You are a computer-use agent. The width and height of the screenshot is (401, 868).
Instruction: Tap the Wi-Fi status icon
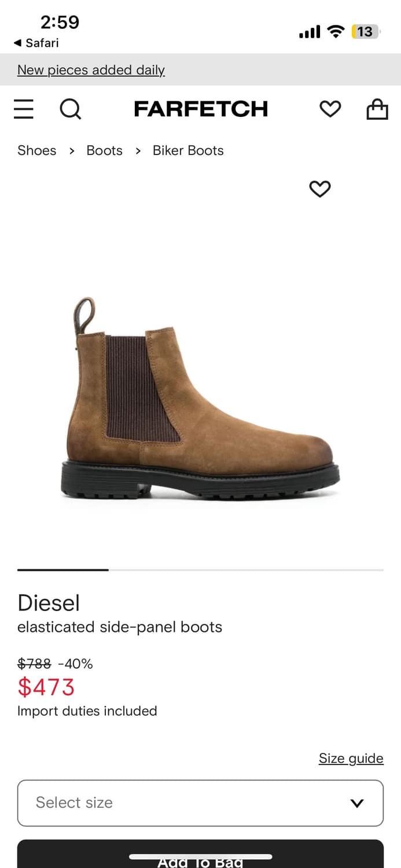(x=336, y=31)
